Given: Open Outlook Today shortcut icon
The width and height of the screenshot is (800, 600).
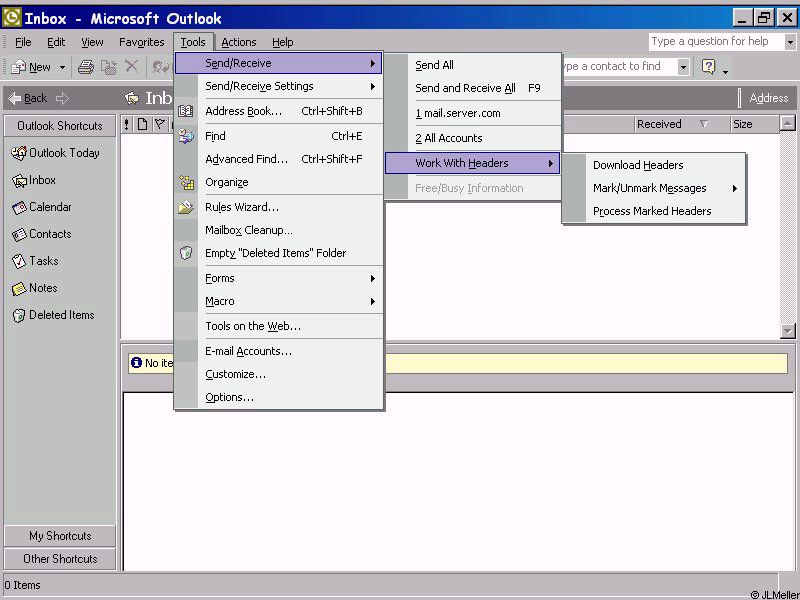Looking at the screenshot, I should tap(19, 153).
